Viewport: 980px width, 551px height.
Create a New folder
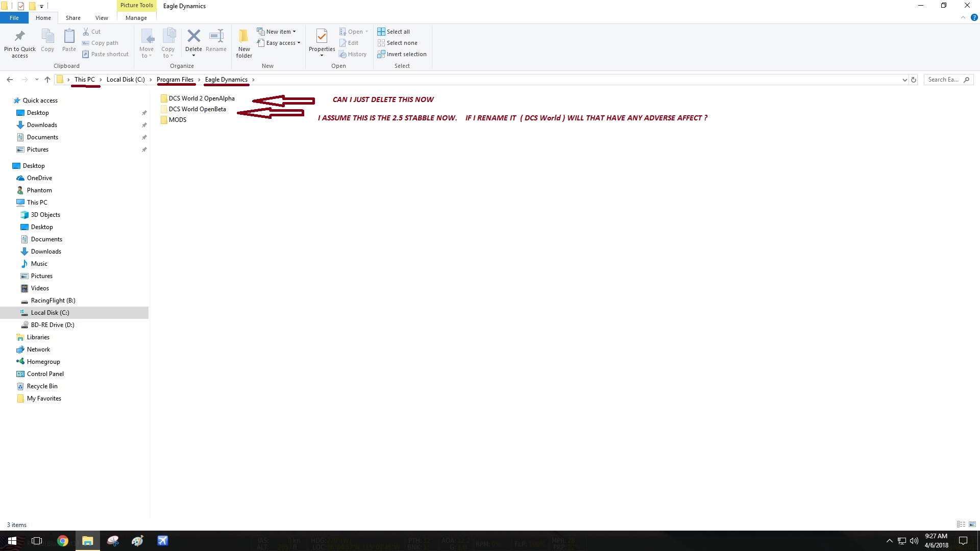[x=244, y=43]
